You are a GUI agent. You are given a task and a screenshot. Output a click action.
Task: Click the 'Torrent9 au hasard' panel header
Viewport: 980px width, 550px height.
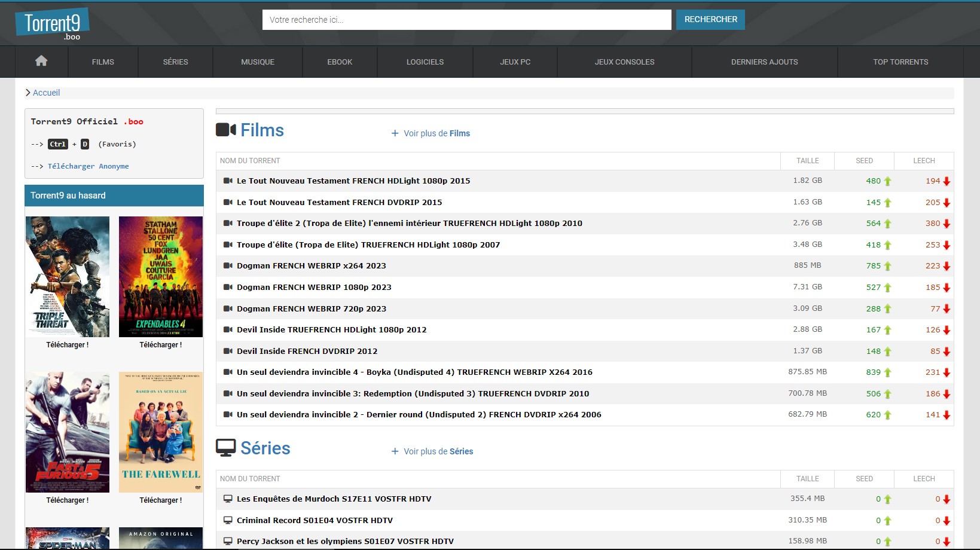tap(114, 195)
